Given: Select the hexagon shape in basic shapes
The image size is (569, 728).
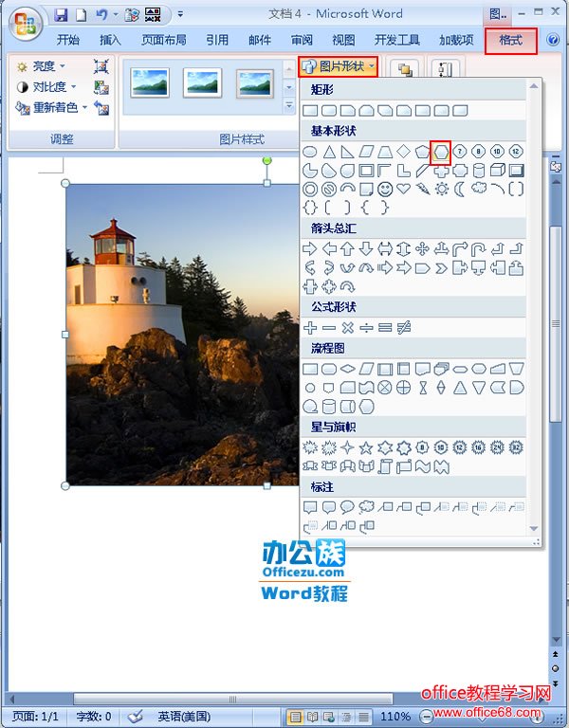Looking at the screenshot, I should click(440, 152).
